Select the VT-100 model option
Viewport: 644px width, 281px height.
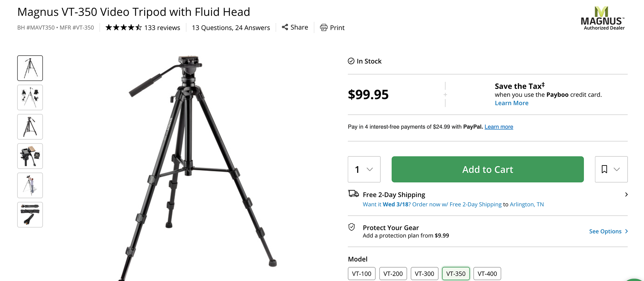click(362, 273)
